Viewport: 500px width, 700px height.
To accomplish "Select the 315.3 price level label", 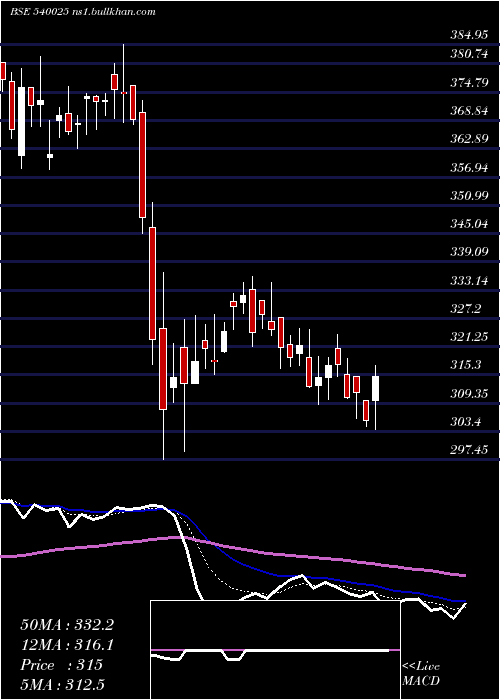I will 465,365.
